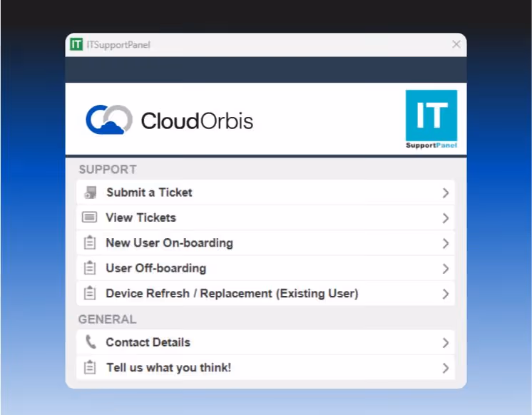Screen dimensions: 532x415
Task: Click the Device Refresh clipboard icon
Action: click(90, 293)
